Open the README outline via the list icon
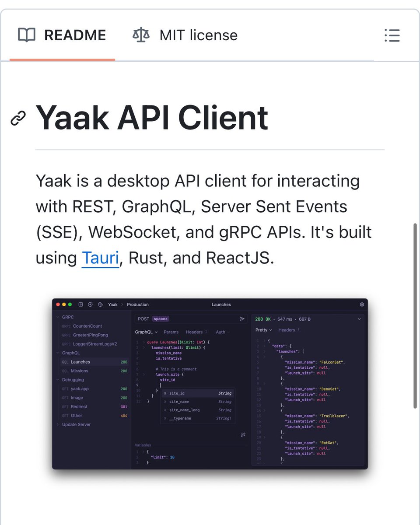The image size is (420, 525). 392,36
